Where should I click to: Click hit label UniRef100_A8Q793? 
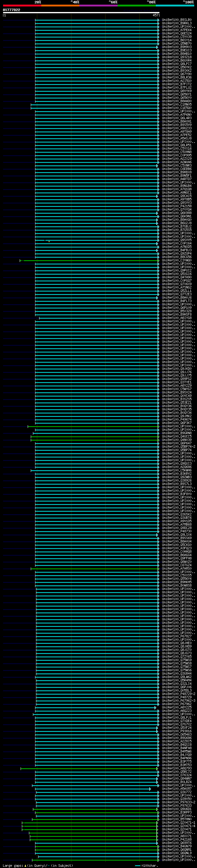(176, 769)
